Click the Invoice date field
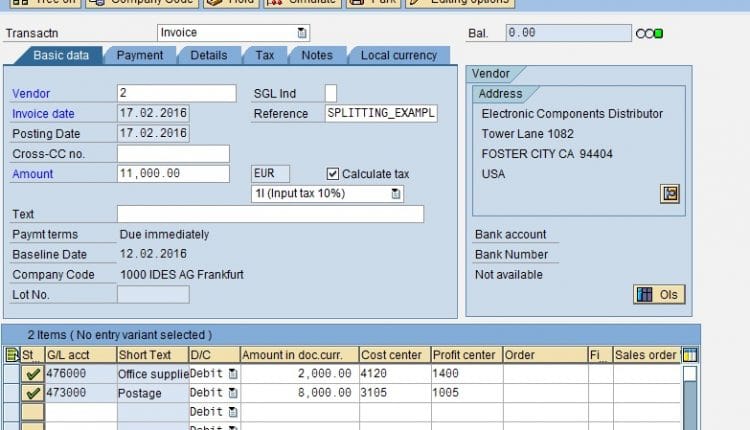Screen dimensions: 750x430 (x=153, y=113)
